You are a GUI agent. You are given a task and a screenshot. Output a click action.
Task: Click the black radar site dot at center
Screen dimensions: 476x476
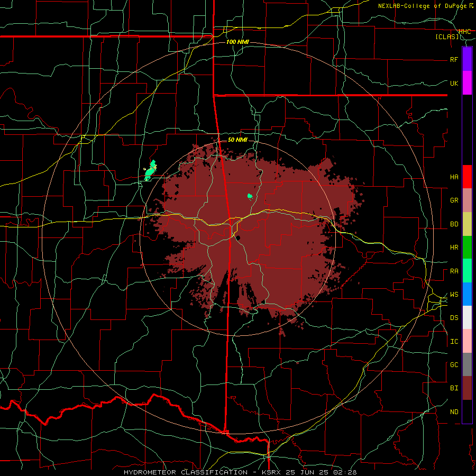(x=239, y=237)
